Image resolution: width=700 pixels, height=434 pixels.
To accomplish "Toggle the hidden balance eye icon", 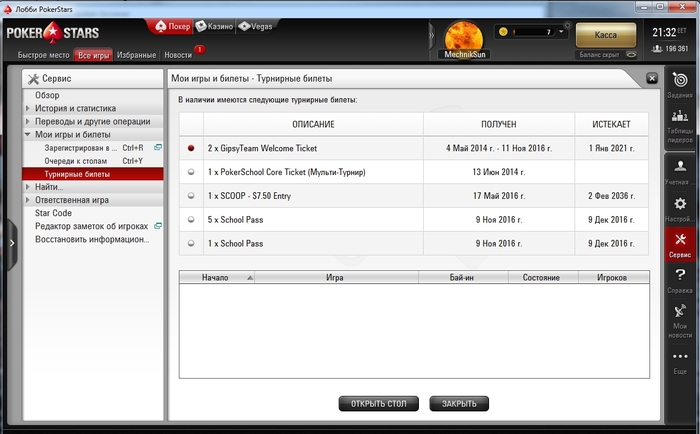I will 631,55.
